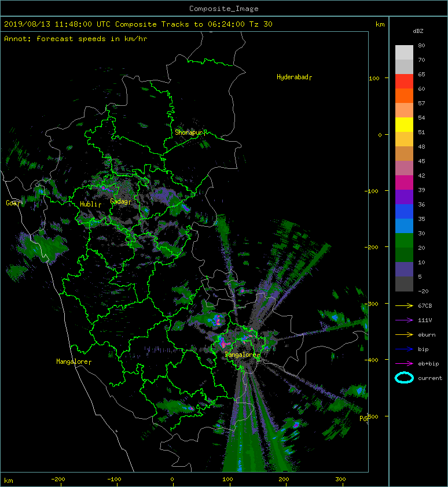Click the bright green 20–30 dBZ swatch
This screenshot has width=448, height=487.
[x=404, y=240]
